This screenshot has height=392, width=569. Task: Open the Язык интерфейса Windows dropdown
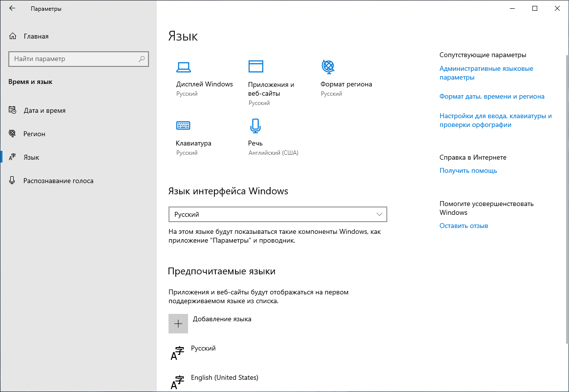tap(277, 214)
